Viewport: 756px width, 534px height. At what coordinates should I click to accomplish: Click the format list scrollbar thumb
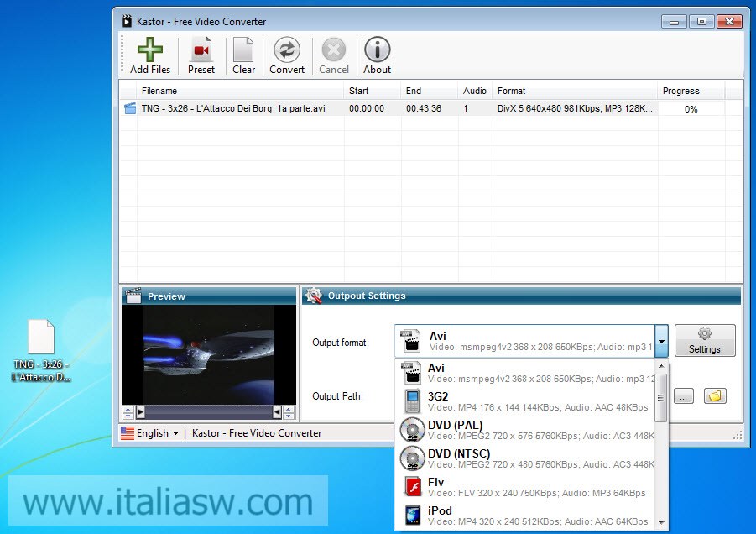(661, 398)
